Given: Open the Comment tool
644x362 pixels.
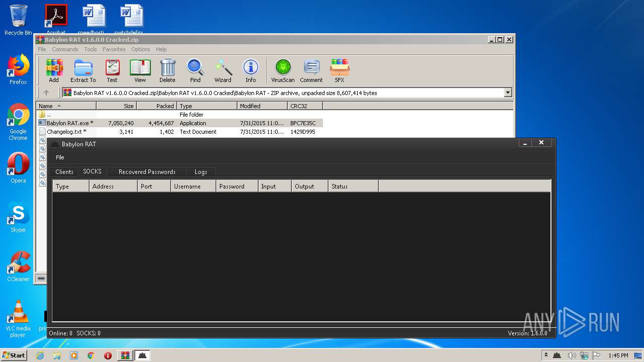Looking at the screenshot, I should (x=311, y=70).
